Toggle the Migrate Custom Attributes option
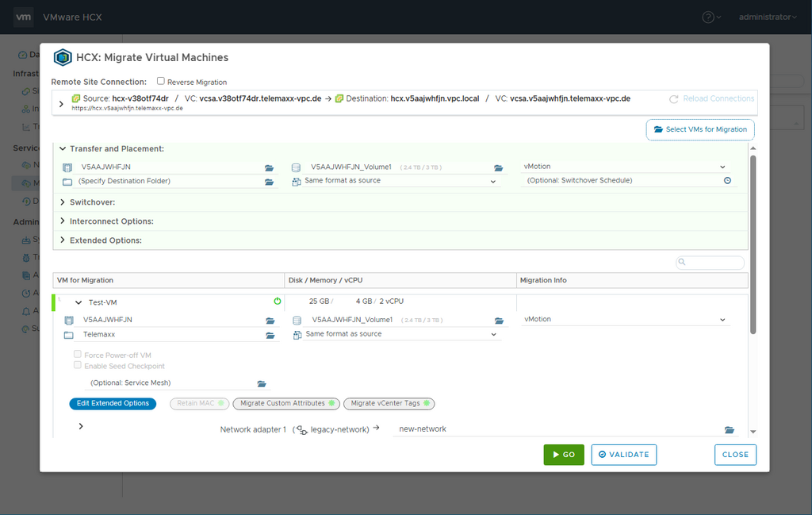Image resolution: width=812 pixels, height=515 pixels. coord(285,403)
